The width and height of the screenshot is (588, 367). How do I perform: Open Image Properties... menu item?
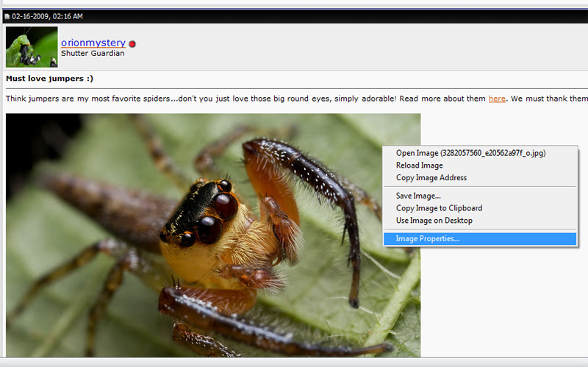tap(480, 239)
